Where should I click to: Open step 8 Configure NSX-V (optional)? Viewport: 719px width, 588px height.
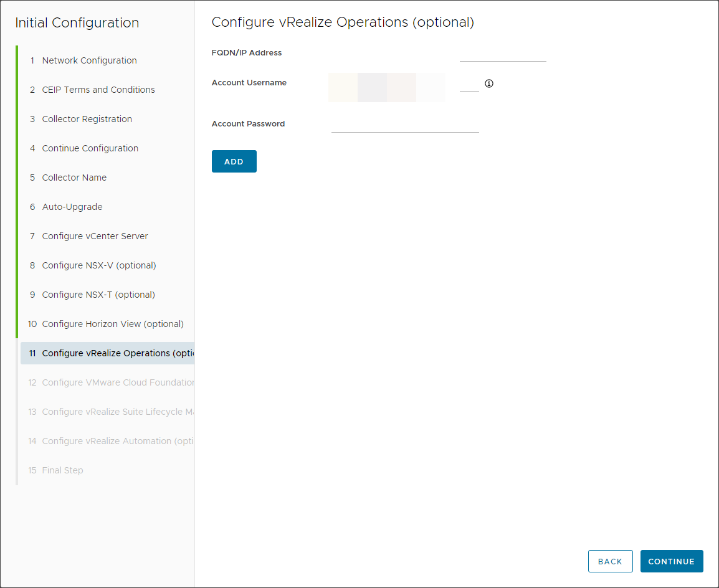point(107,266)
